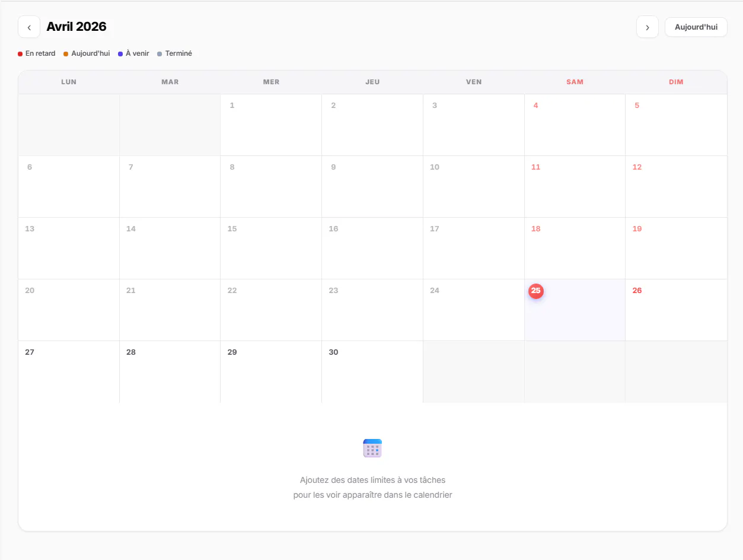
Task: Click the purple À venir legend dot
Action: pyautogui.click(x=120, y=54)
